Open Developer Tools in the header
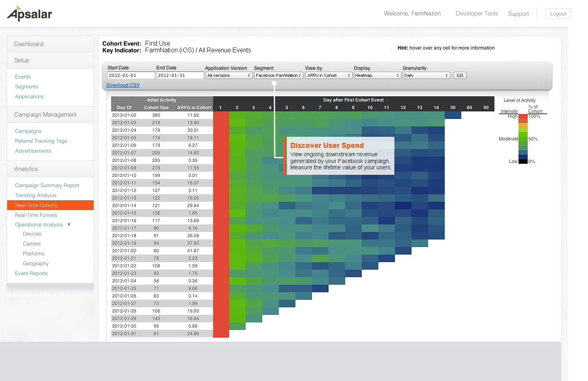Screen dimensions: 588x381 tap(477, 13)
